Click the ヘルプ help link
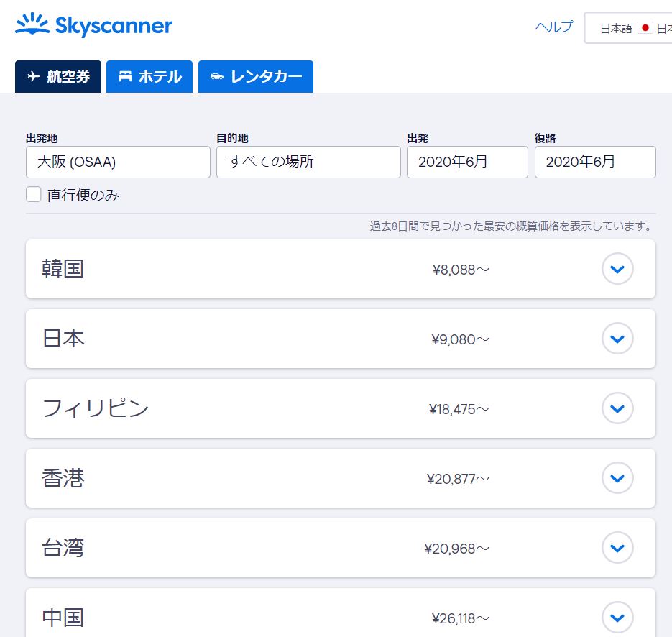Image resolution: width=672 pixels, height=637 pixels. click(553, 27)
